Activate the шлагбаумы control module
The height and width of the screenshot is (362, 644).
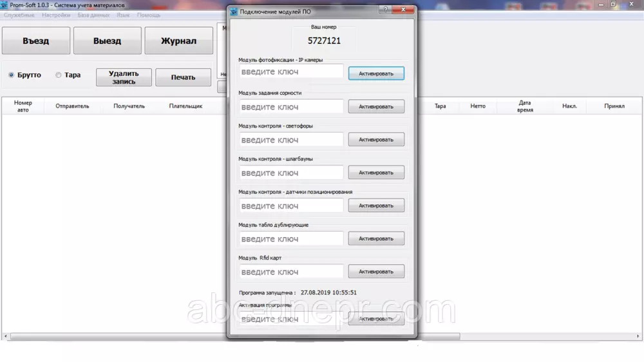376,173
